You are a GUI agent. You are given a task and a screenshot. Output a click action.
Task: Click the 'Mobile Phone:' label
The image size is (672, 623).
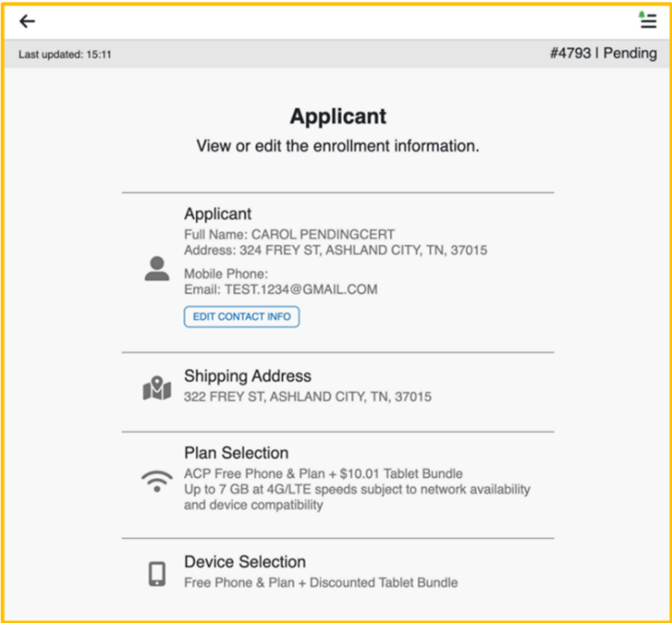coord(226,274)
